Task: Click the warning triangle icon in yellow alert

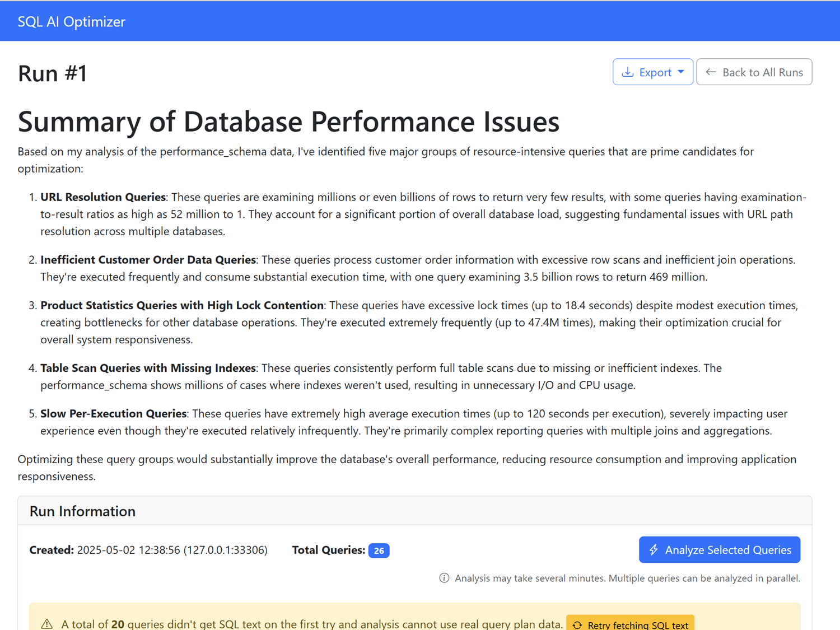Action: 47,624
